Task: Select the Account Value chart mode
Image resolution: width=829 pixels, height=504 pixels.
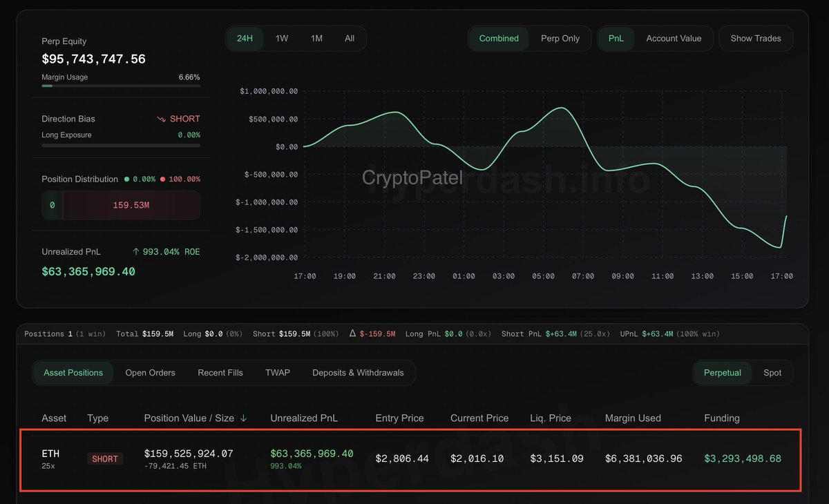Action: [x=674, y=38]
